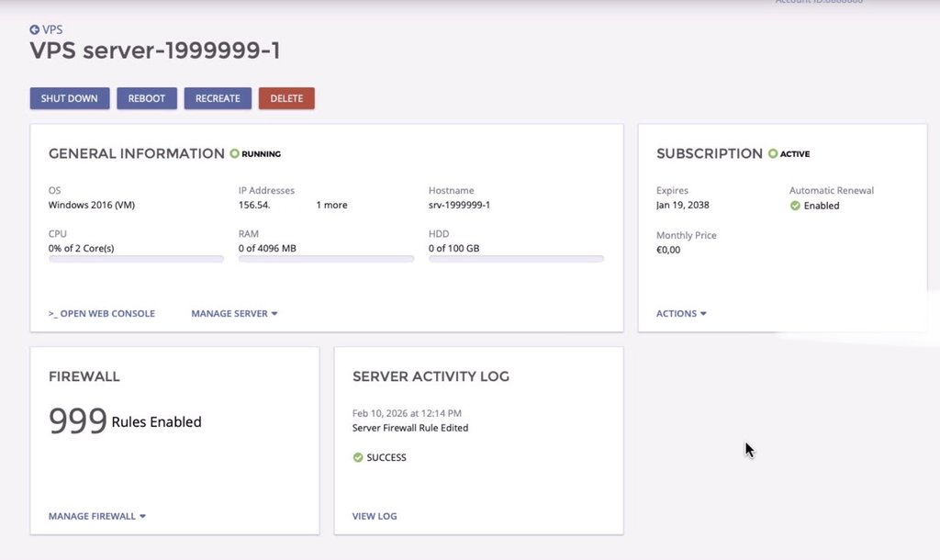This screenshot has height=560, width=940.
Task: Click the red DELETE button
Action: point(286,98)
